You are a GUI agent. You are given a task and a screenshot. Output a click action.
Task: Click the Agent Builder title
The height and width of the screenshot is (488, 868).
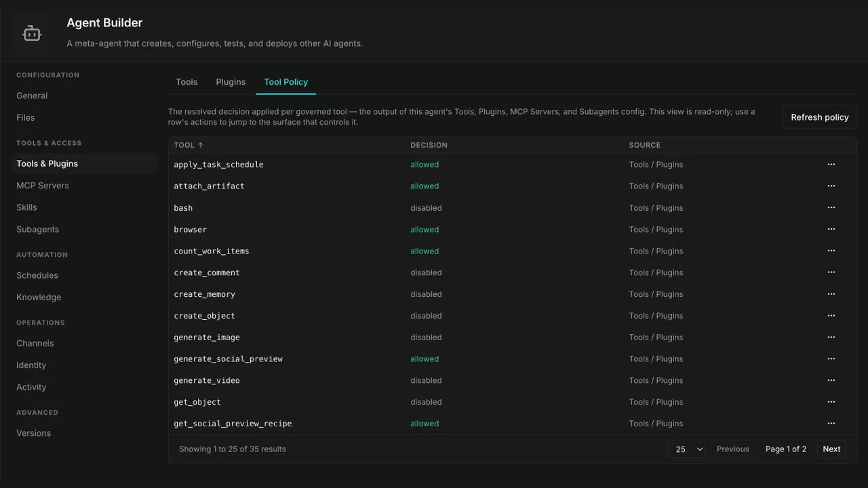(x=104, y=23)
